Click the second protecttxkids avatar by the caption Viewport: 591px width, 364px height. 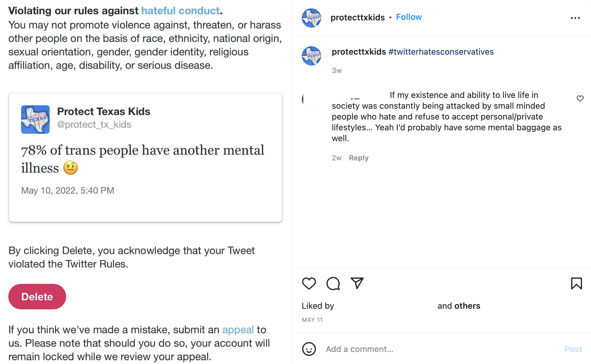tap(311, 56)
